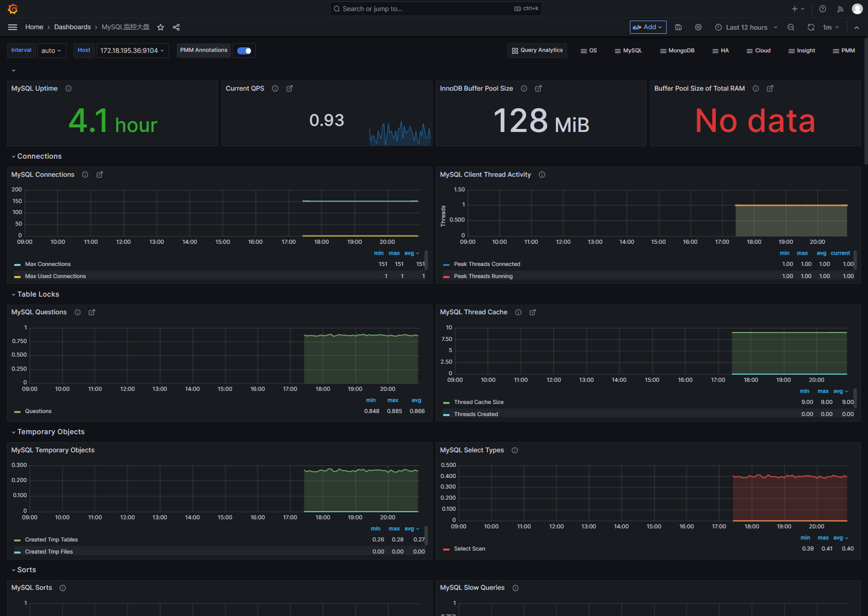This screenshot has width=868, height=616.
Task: Share the dashboard via share icon
Action: click(176, 27)
